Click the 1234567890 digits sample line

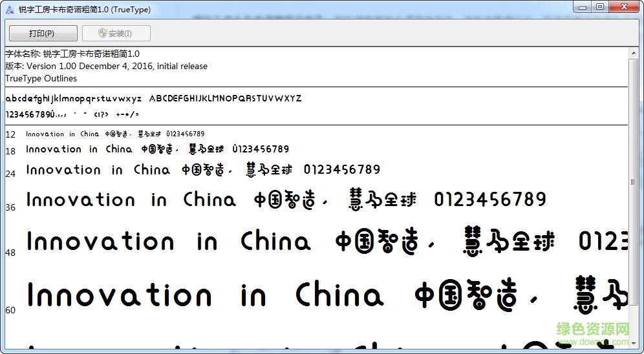click(x=72, y=114)
